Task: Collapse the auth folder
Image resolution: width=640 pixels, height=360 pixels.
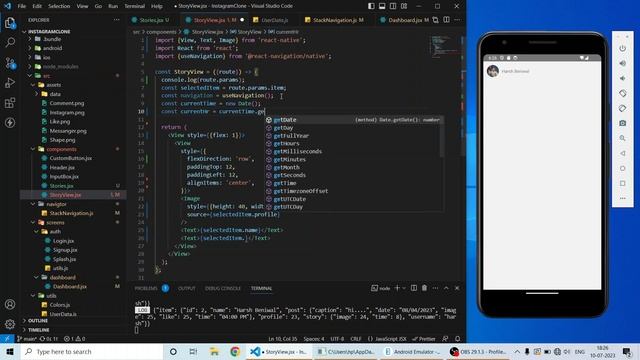Action: 55,231
